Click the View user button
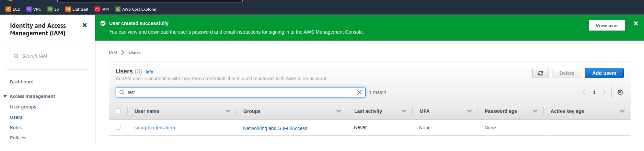This screenshot has width=644, height=151. click(607, 25)
